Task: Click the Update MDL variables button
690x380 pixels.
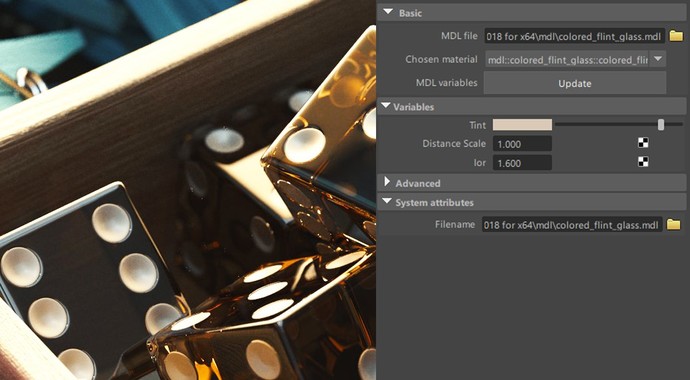Action: pos(575,83)
